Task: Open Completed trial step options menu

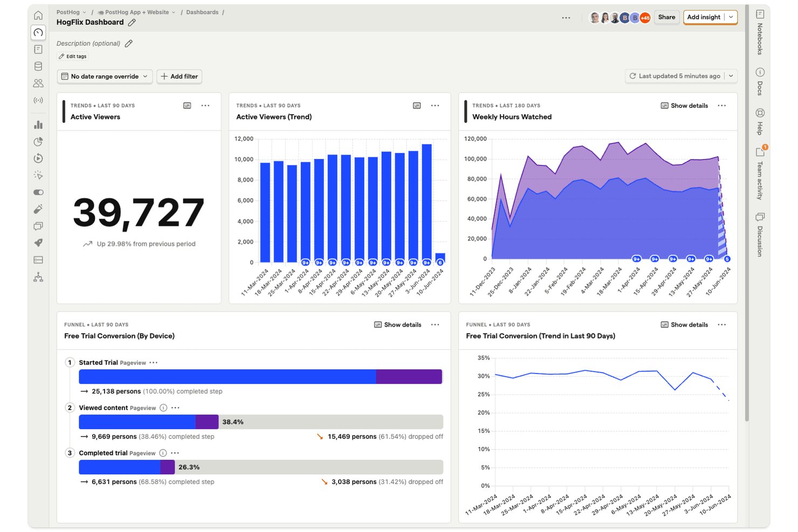Action: click(x=175, y=453)
